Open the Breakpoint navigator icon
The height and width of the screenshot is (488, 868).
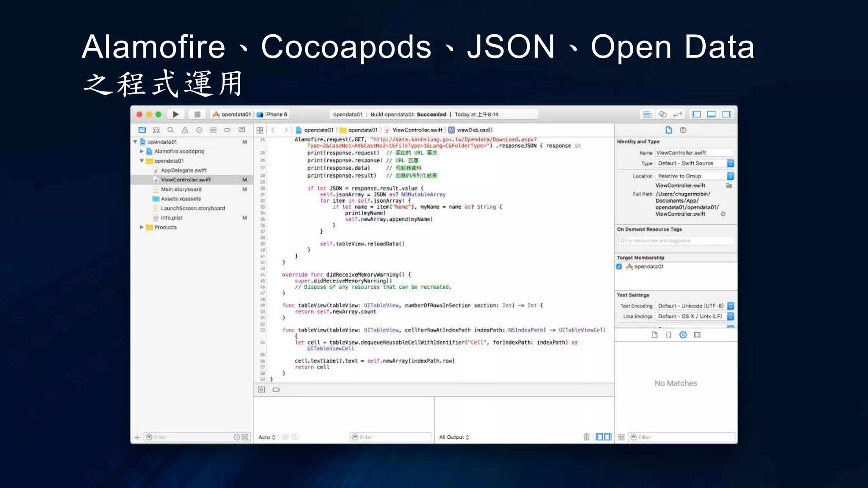pos(228,130)
